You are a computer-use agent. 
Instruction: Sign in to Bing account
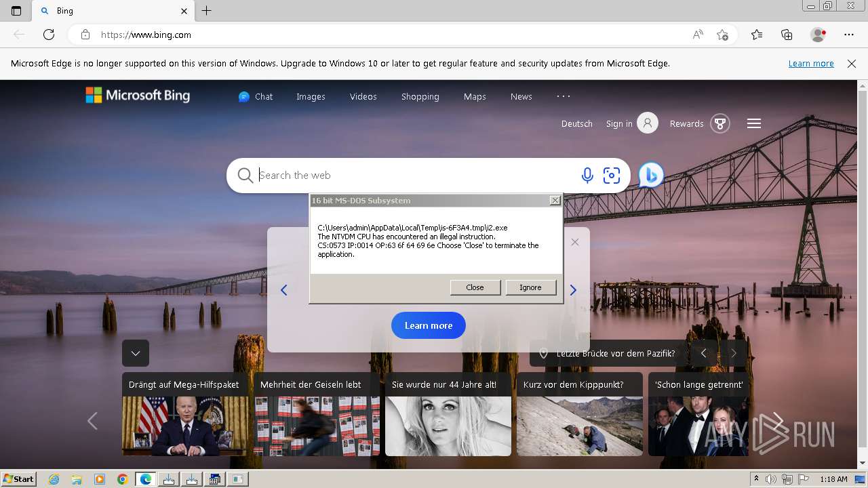click(x=631, y=123)
